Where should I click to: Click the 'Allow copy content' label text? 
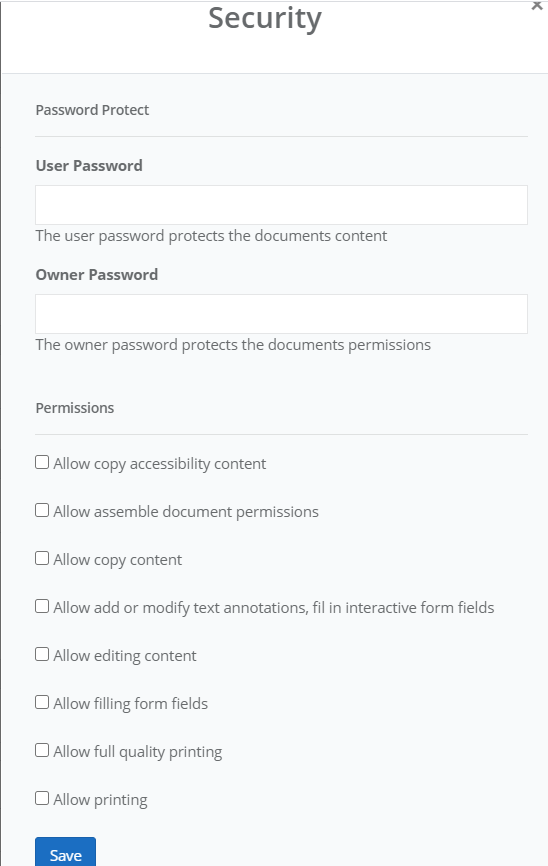tap(118, 559)
